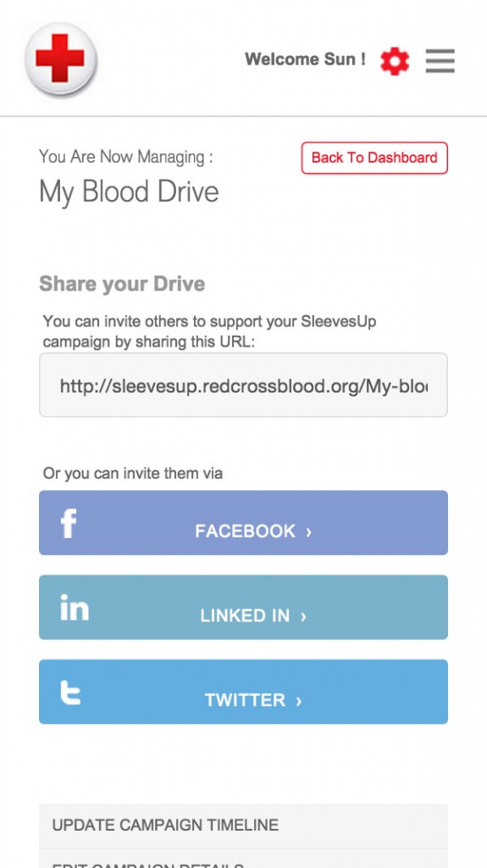Screen dimensions: 487x868
Task: Click the LinkedIn 'in' logo icon
Action: pyautogui.click(x=75, y=607)
